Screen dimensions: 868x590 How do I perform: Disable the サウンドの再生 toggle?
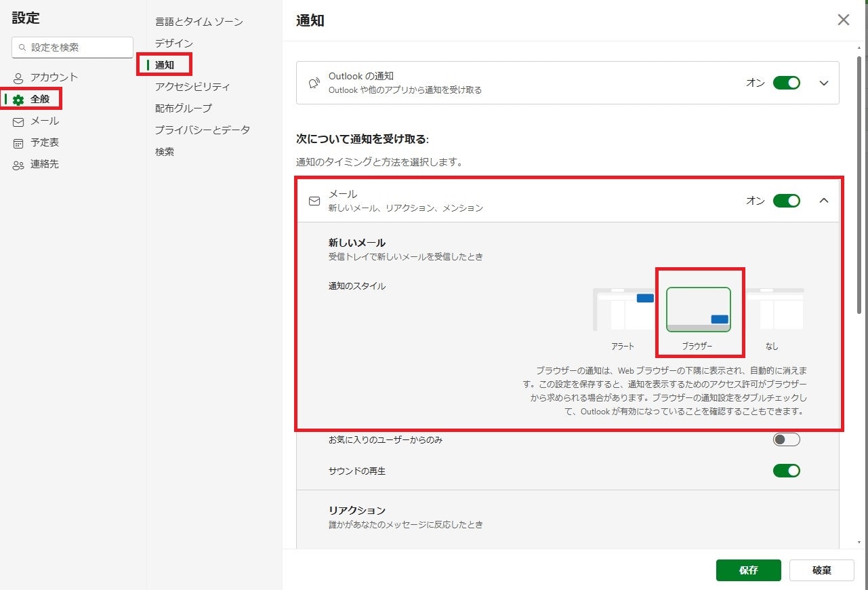pyautogui.click(x=786, y=471)
